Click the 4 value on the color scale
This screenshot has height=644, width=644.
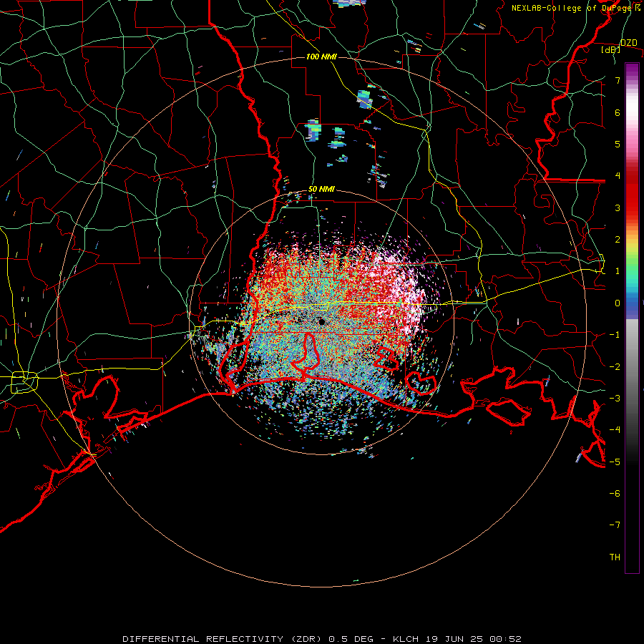pos(618,176)
